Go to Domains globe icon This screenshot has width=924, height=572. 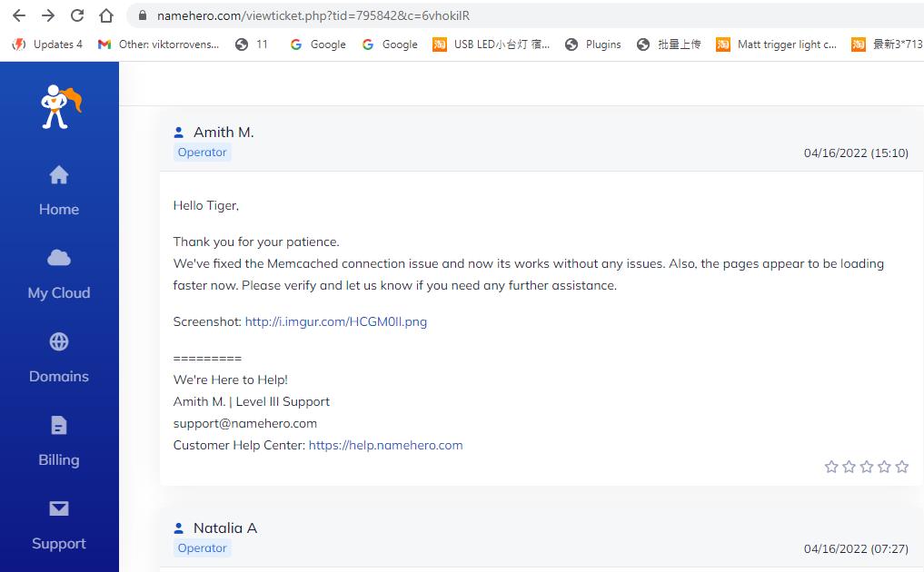click(59, 342)
